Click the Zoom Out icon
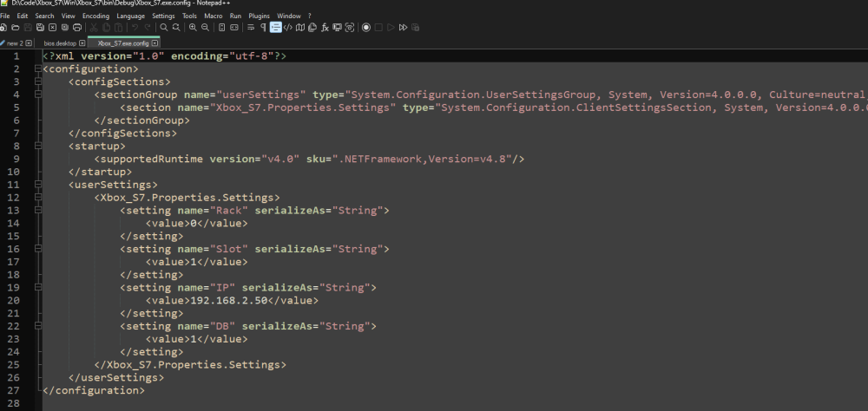 click(205, 28)
